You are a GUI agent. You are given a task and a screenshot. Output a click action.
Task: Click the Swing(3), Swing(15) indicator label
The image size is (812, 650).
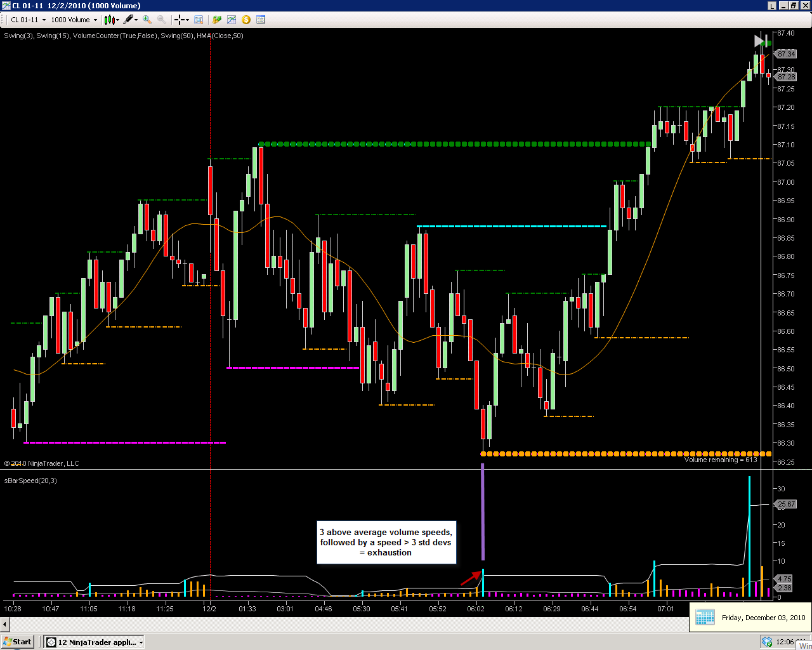(x=124, y=36)
